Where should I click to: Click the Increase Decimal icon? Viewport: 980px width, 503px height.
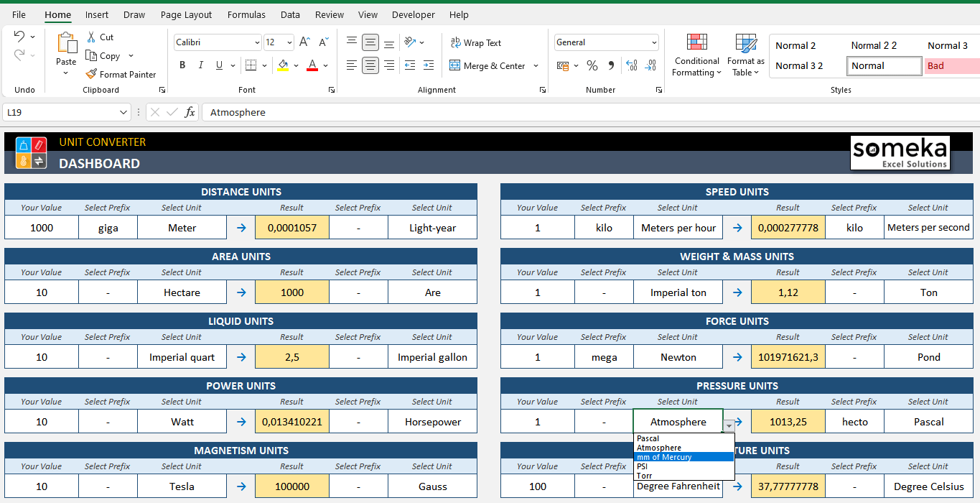click(631, 65)
